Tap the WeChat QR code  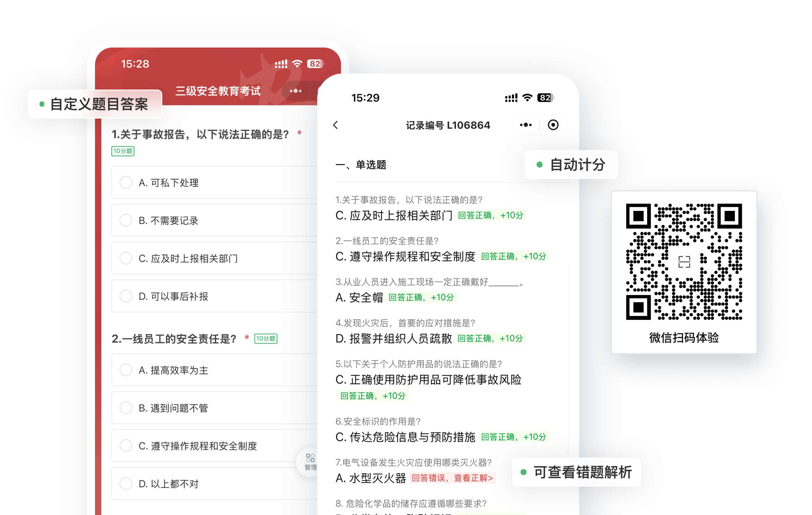(x=684, y=262)
